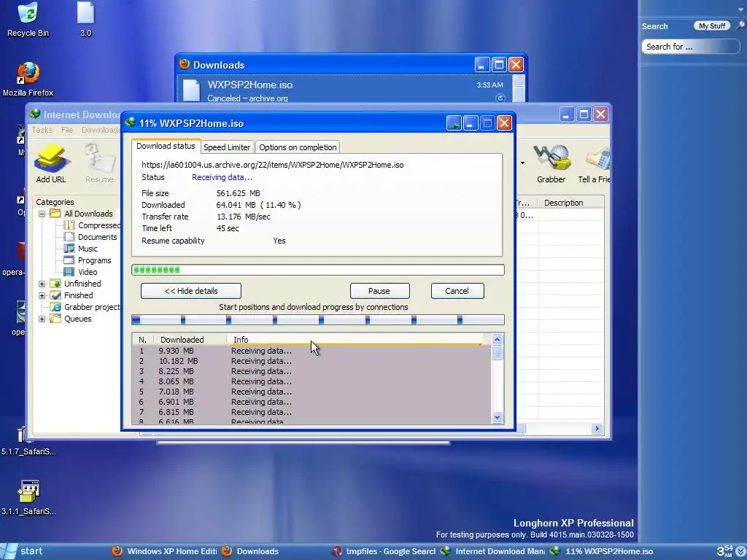Select the Programs category
The height and width of the screenshot is (560, 747).
click(x=88, y=260)
